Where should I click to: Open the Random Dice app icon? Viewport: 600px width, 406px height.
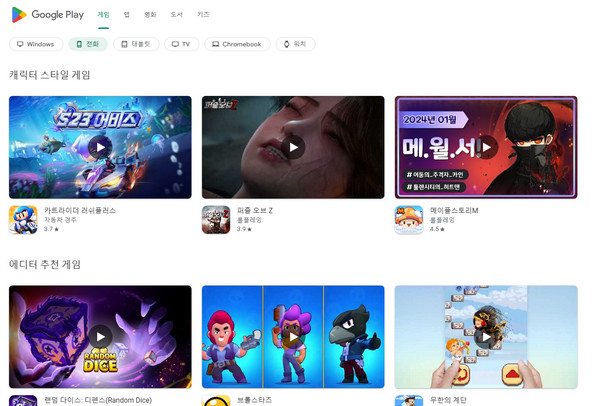pyautogui.click(x=23, y=401)
